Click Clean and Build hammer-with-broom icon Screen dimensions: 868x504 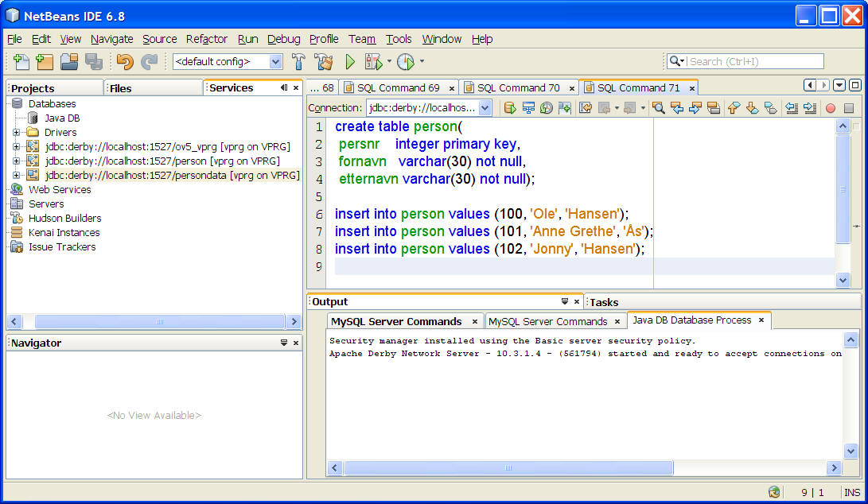coord(324,61)
